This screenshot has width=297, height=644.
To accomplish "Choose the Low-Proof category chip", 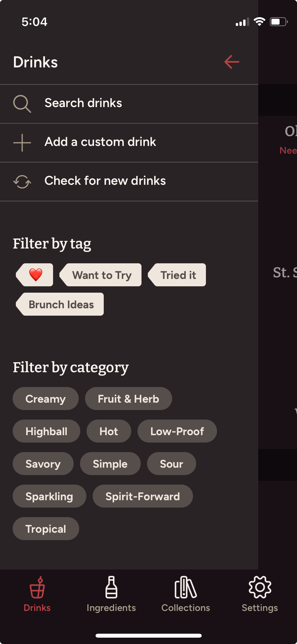I will (x=177, y=431).
